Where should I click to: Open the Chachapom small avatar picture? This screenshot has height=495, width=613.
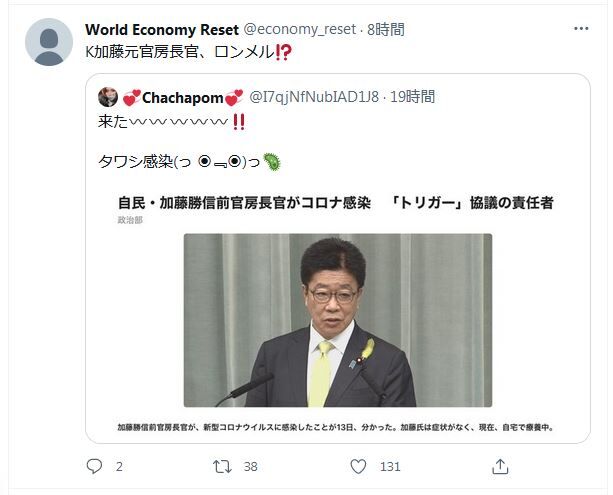click(108, 97)
